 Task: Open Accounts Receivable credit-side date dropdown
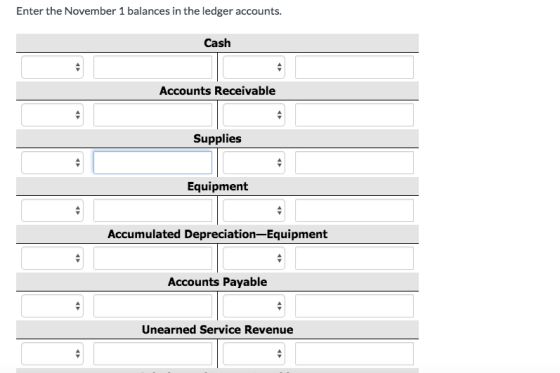254,115
